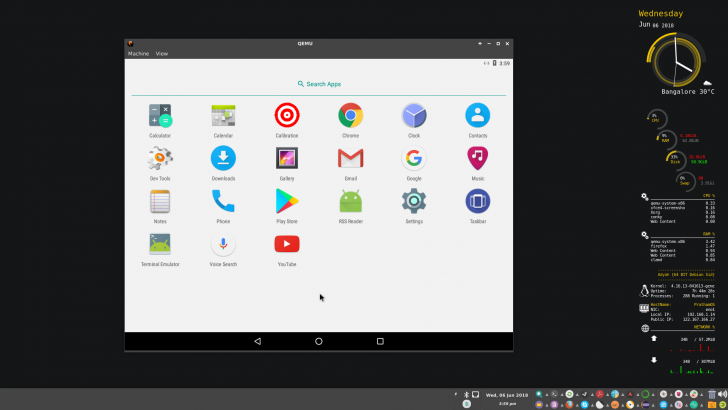The image size is (728, 410).
Task: Open the View menu in QEMU
Action: pyautogui.click(x=161, y=53)
